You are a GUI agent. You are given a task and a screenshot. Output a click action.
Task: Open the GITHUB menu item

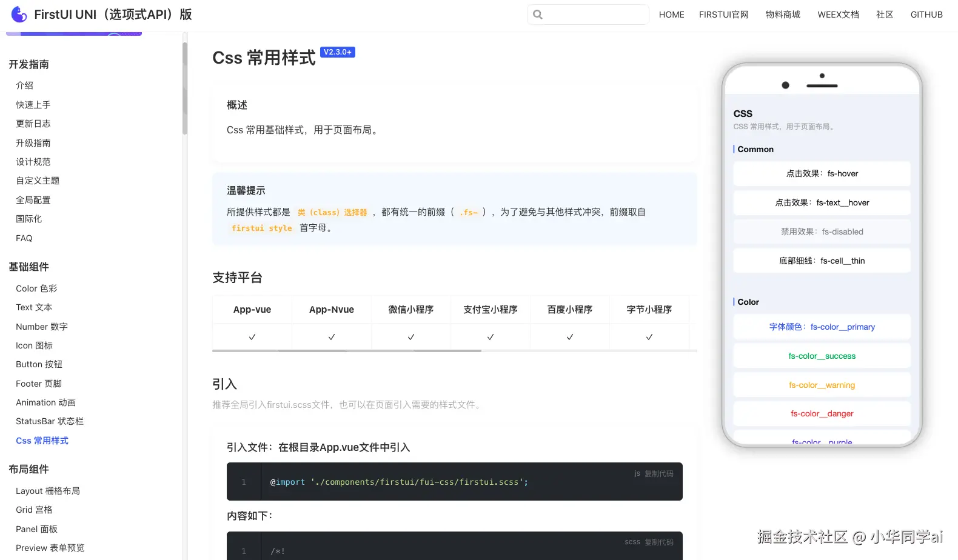(x=926, y=15)
